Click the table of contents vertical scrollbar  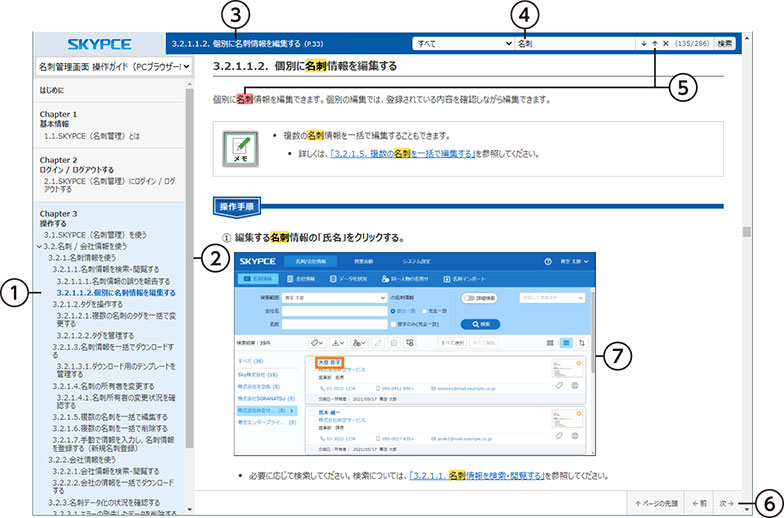188,250
